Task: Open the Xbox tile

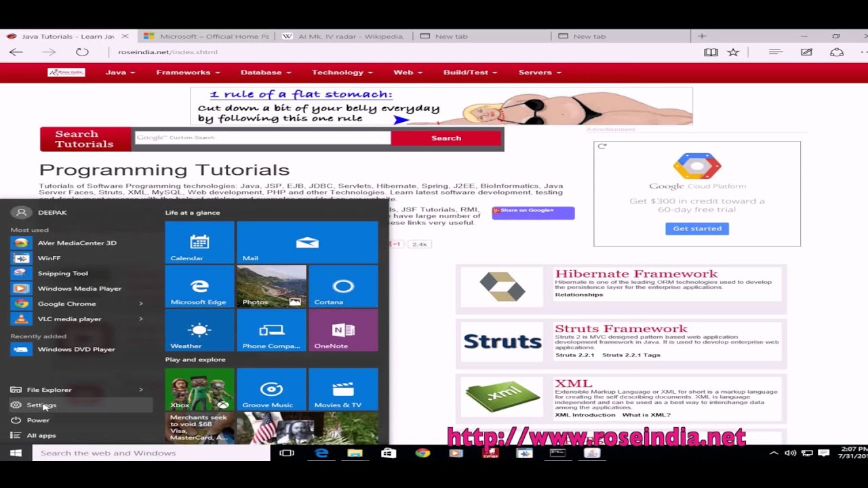Action: (x=199, y=390)
